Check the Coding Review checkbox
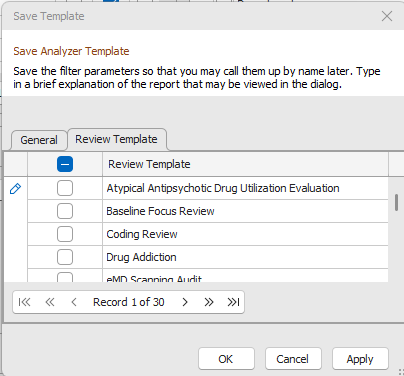This screenshot has width=404, height=376. pos(65,234)
